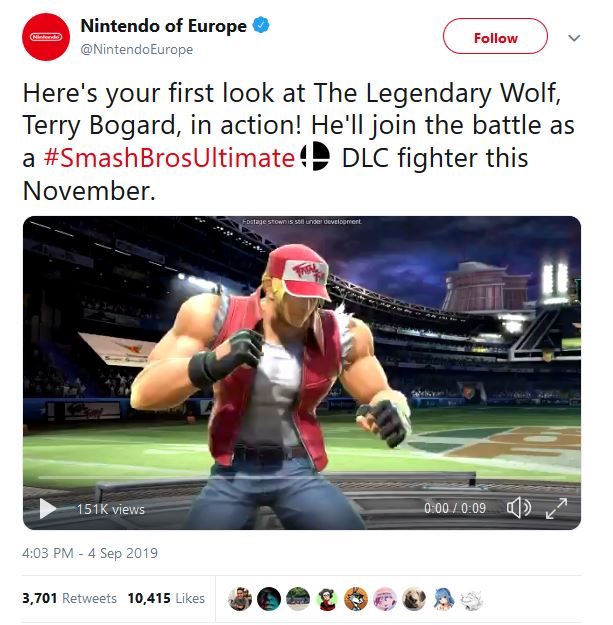Open the #SmashBrosUltimate hashtag

coord(169,158)
